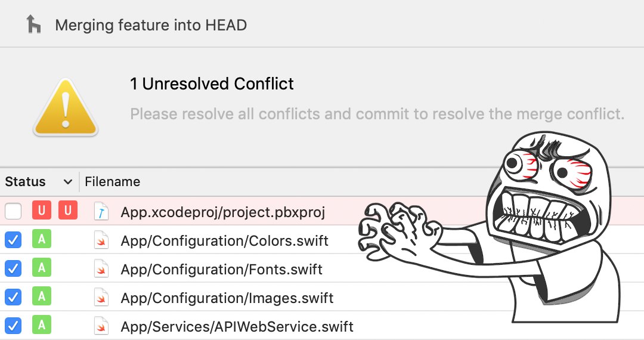Sort by the Filename column header
The image size is (644, 340).
113,182
